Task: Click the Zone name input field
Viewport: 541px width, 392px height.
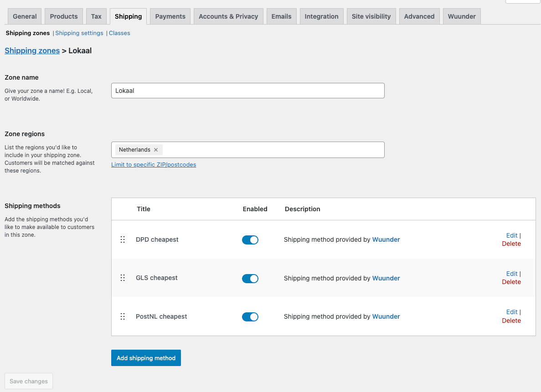Action: point(248,91)
